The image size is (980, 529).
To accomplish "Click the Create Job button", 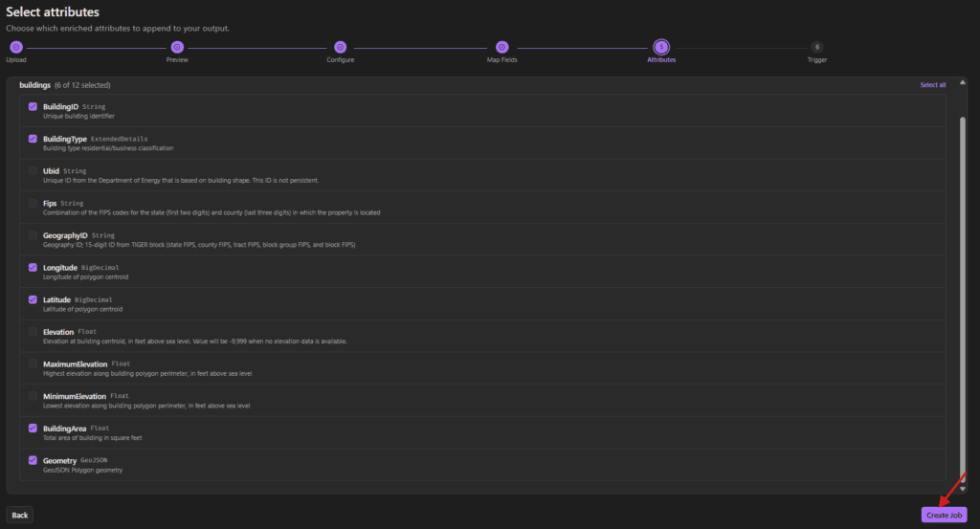I will [944, 516].
